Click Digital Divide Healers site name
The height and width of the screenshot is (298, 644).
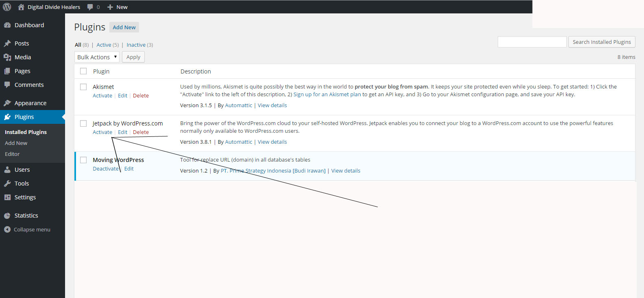54,7
